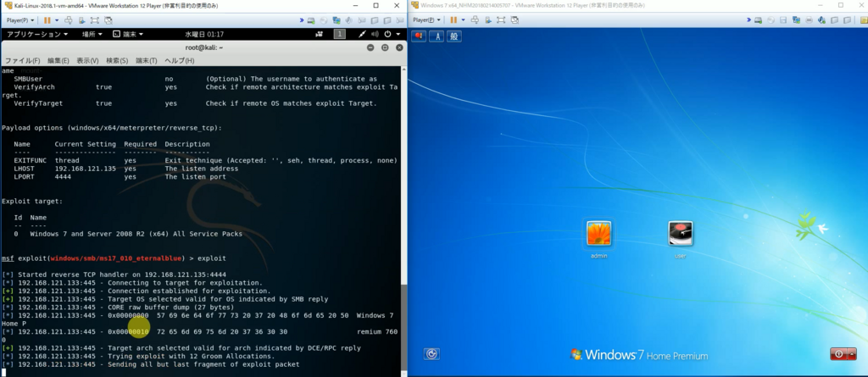Close the root@kali terminal window

(398, 47)
